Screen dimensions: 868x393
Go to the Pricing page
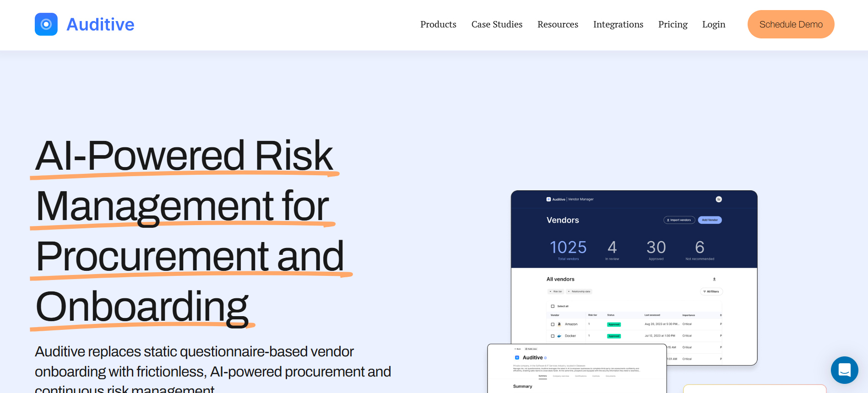(673, 24)
